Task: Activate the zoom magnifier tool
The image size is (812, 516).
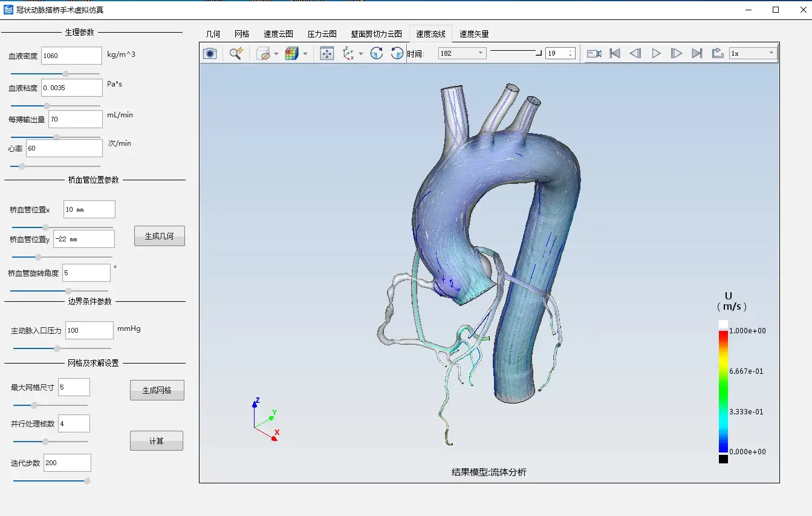Action: pos(236,54)
